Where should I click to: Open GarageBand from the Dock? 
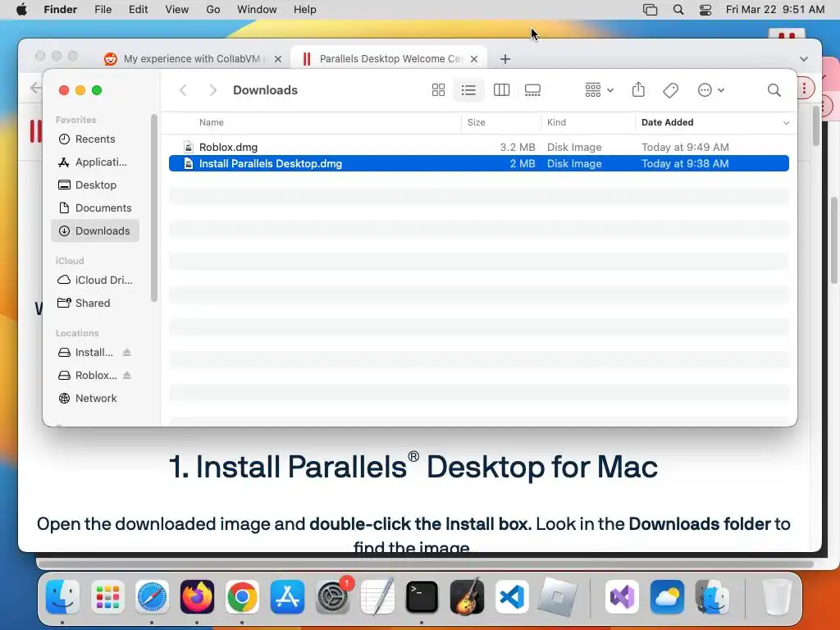(x=467, y=597)
